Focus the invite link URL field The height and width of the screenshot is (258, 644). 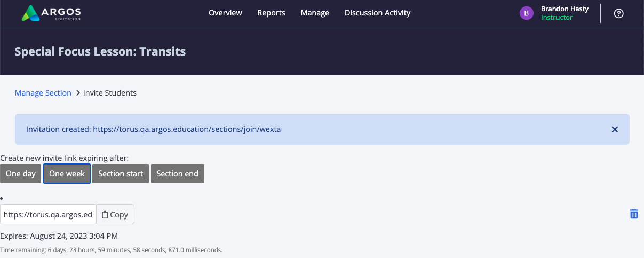click(x=48, y=214)
